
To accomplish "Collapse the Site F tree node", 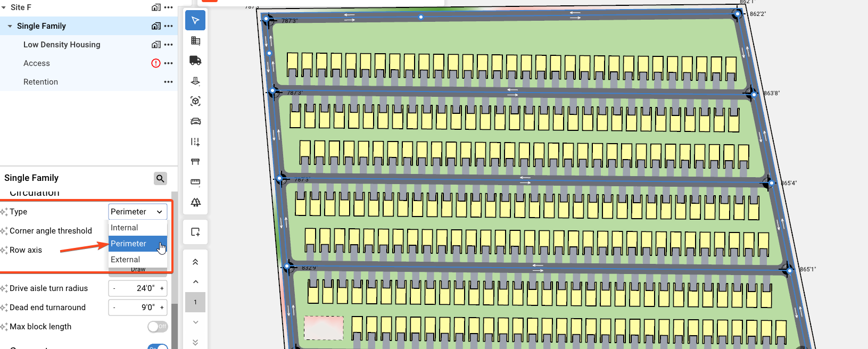I will (x=4, y=7).
